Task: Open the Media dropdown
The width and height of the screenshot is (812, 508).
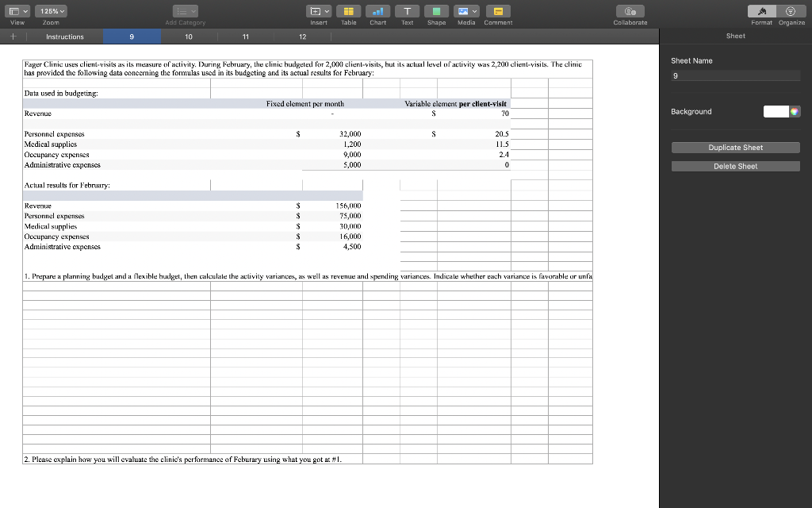Action: tap(467, 12)
